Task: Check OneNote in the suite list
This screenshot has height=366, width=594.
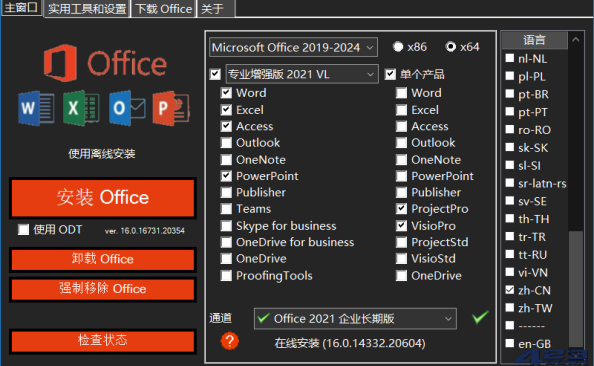Action: [226, 160]
